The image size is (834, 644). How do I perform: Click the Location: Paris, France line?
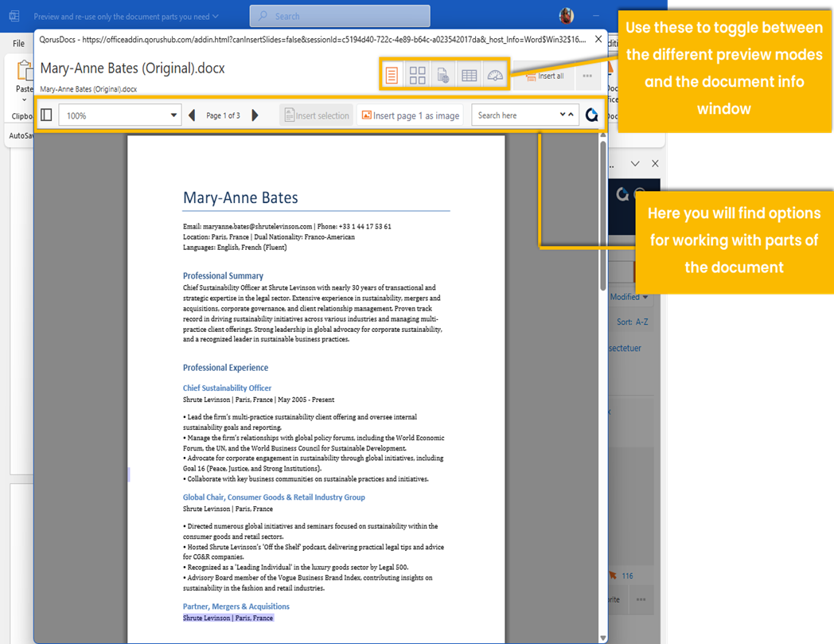[269, 237]
